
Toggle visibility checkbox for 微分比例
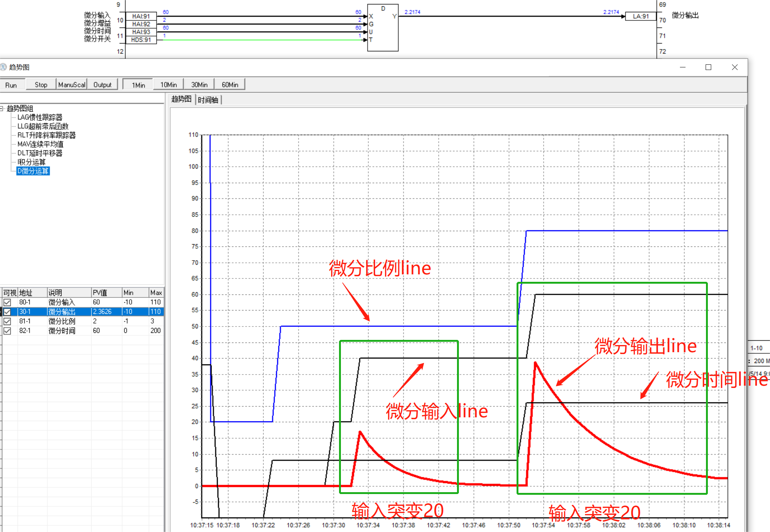click(x=7, y=321)
